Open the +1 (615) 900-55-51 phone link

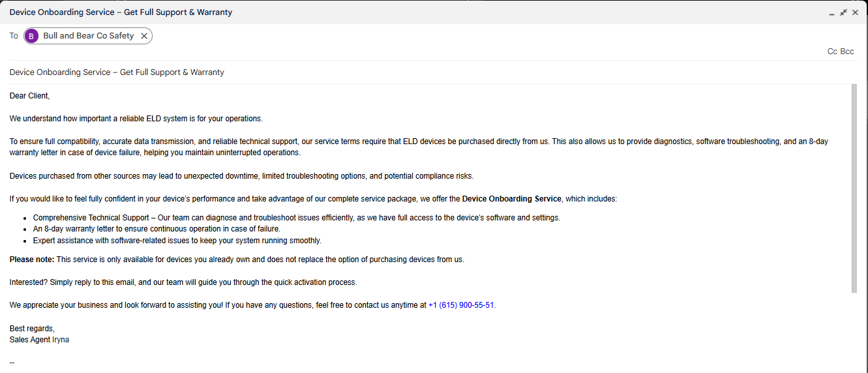(461, 305)
